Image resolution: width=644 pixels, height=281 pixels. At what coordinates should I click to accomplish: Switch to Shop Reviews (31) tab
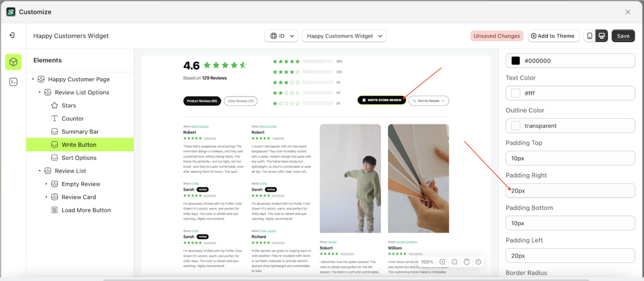pos(241,101)
